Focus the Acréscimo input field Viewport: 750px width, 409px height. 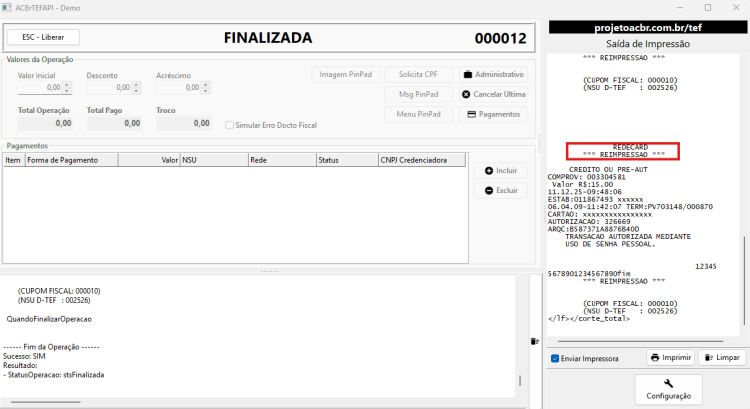(x=178, y=88)
